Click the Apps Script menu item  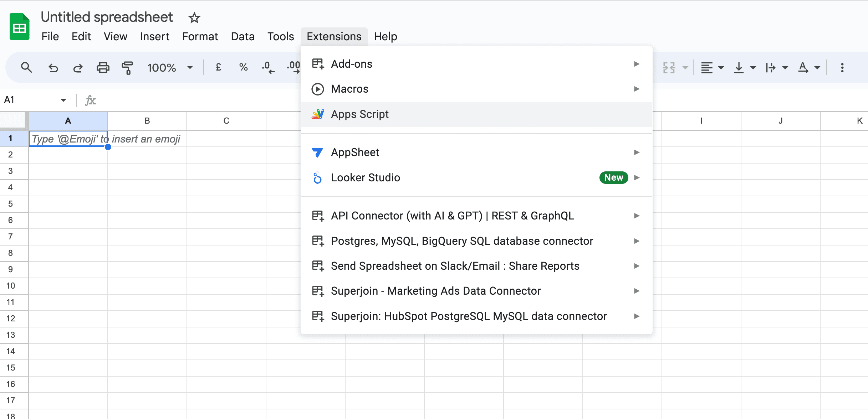[x=360, y=114]
